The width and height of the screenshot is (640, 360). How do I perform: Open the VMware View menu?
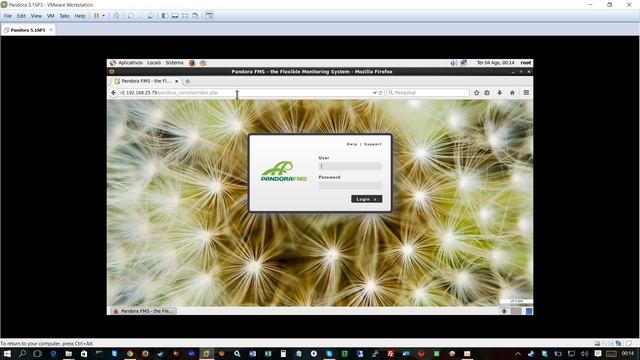pos(36,16)
